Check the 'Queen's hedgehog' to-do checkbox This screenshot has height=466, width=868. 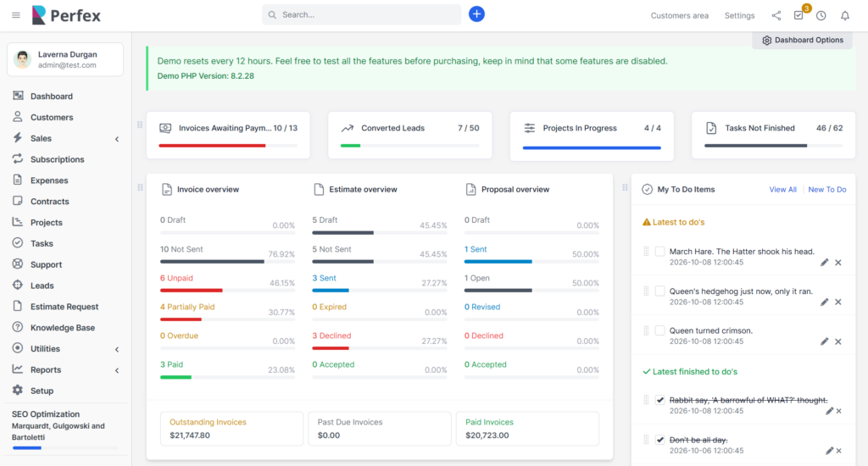pyautogui.click(x=659, y=291)
